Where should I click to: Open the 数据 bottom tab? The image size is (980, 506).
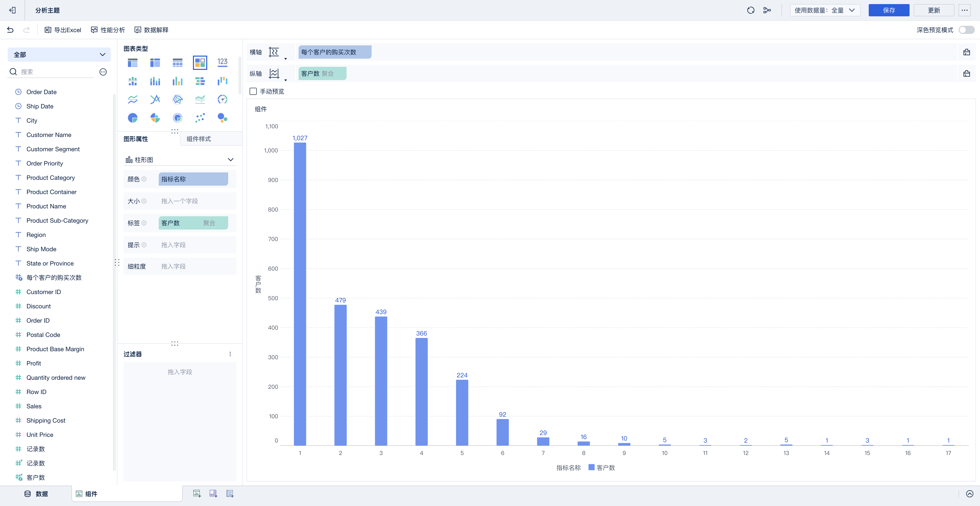point(36,494)
